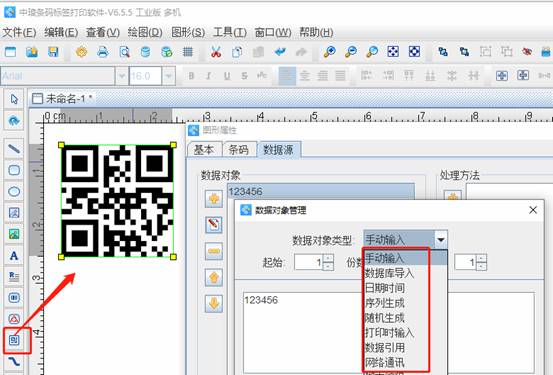Open the 查看(V) menu
Viewport: 553px width, 375px height.
click(x=103, y=32)
